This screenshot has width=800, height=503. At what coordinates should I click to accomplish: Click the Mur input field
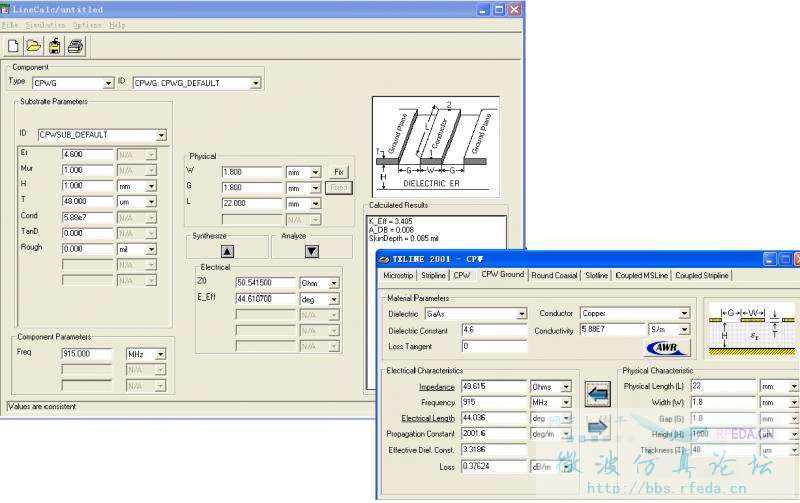pyautogui.click(x=88, y=170)
